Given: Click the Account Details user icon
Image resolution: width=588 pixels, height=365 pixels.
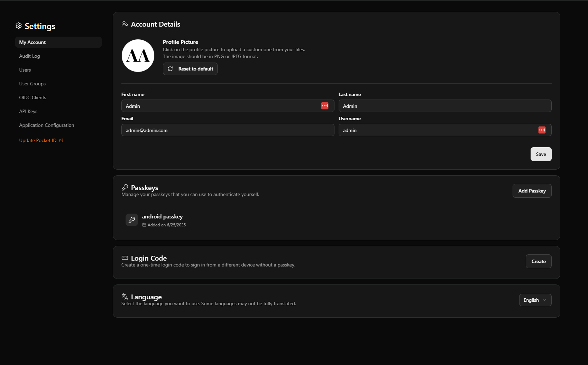Looking at the screenshot, I should [x=125, y=24].
